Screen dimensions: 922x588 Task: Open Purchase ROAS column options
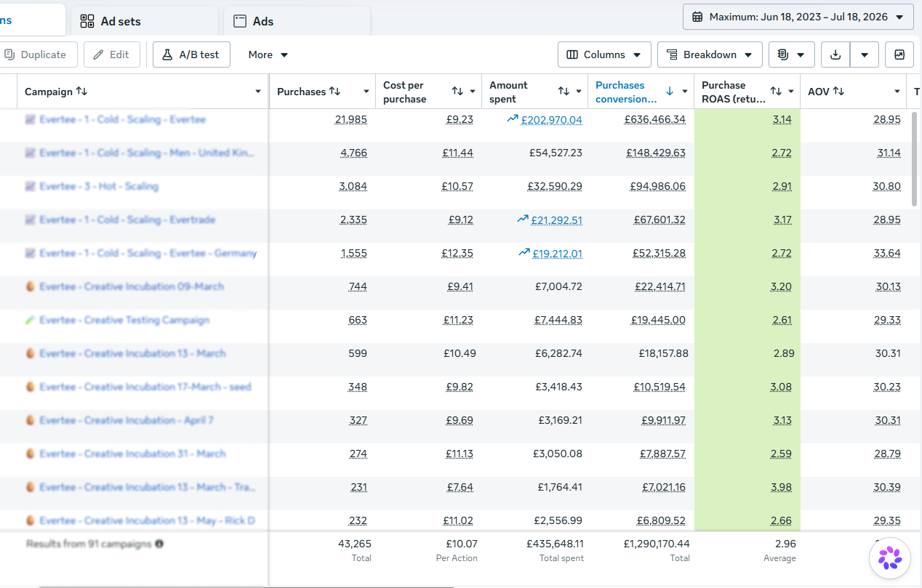click(x=791, y=92)
